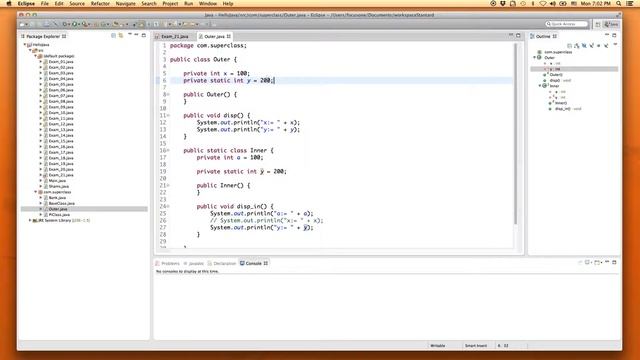Open the Open Perspective button
The image size is (640, 360).
[x=598, y=24]
